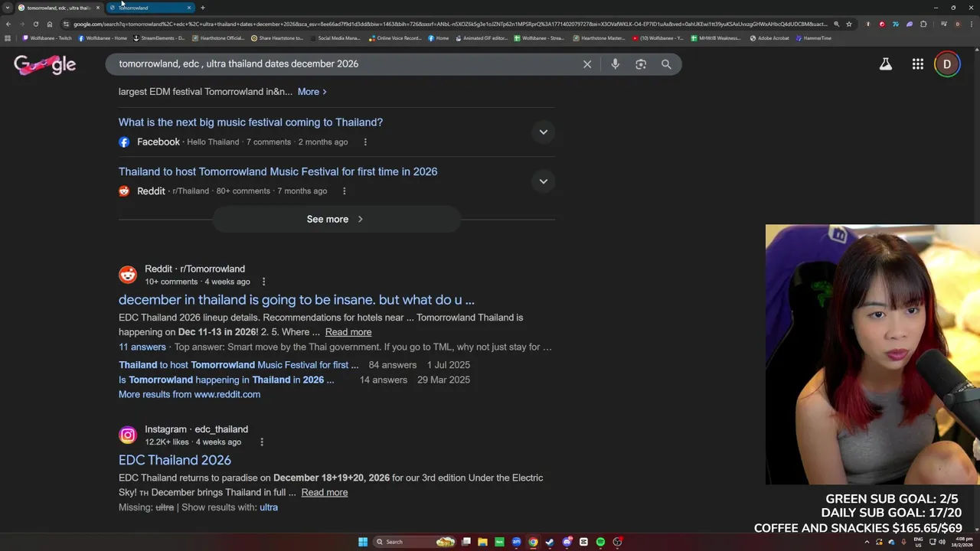Open File Explorer from the taskbar
The width and height of the screenshot is (980, 551).
tap(482, 542)
